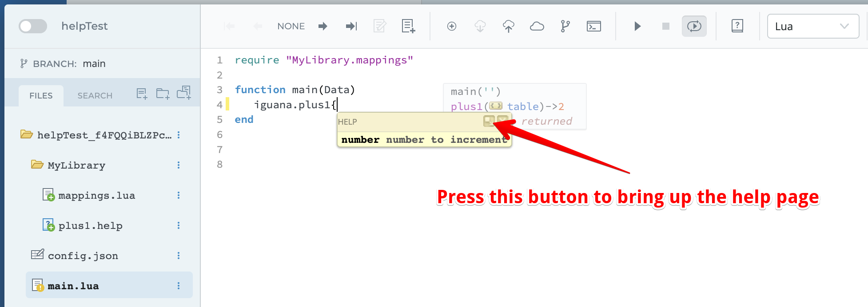Click the new file icon in Files panel

click(x=142, y=94)
